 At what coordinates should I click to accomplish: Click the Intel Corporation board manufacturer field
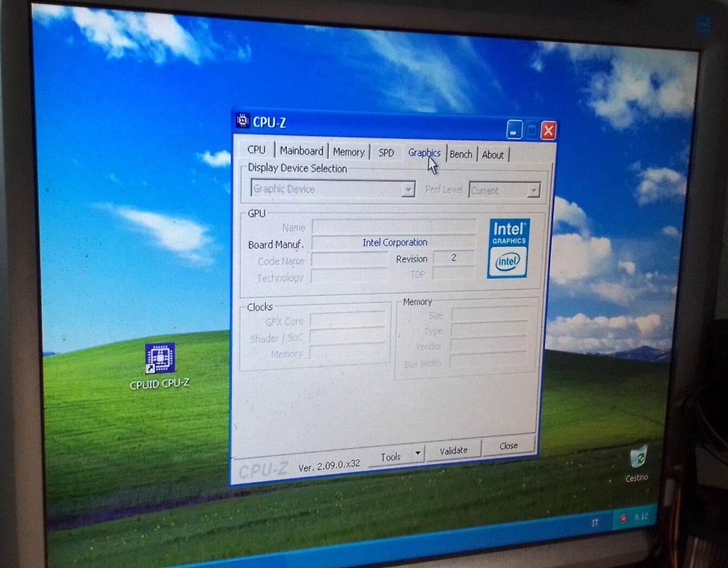tap(394, 243)
